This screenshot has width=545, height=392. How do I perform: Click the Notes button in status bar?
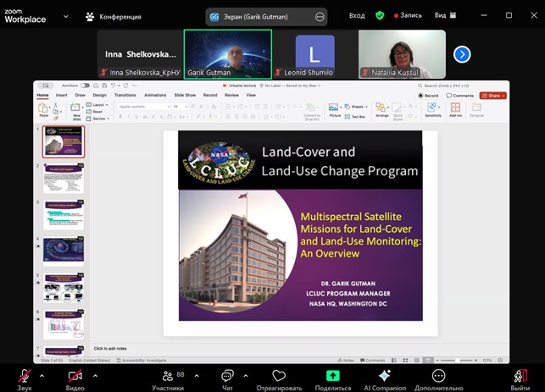pyautogui.click(x=346, y=361)
